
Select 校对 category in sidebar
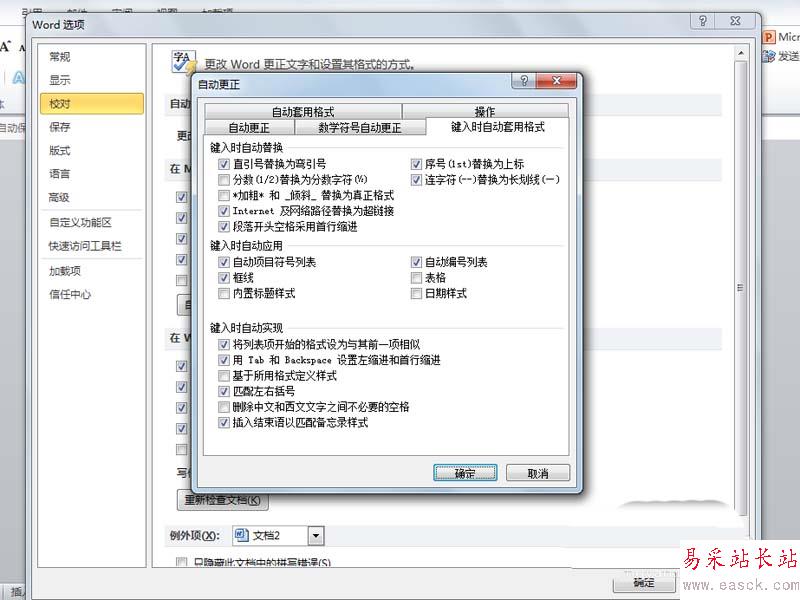92,104
